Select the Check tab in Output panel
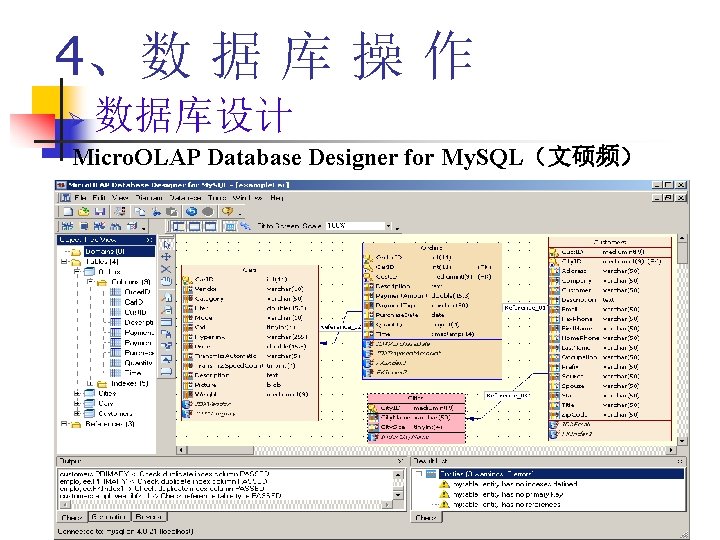The image size is (720, 540). tap(72, 518)
